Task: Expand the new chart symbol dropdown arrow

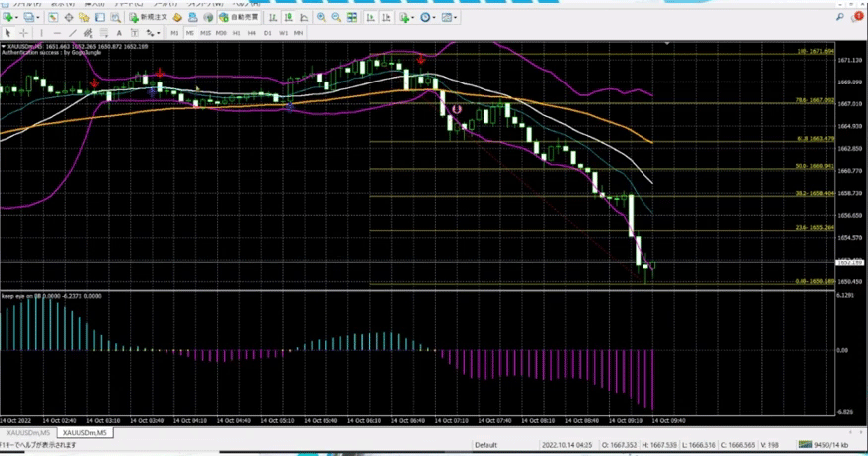Action: pyautogui.click(x=17, y=18)
